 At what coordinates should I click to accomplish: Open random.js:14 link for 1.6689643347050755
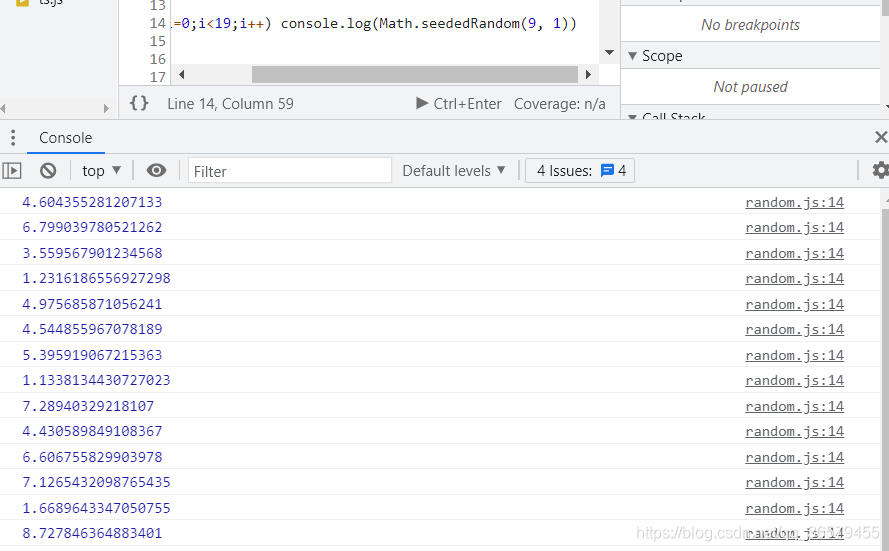pos(794,508)
